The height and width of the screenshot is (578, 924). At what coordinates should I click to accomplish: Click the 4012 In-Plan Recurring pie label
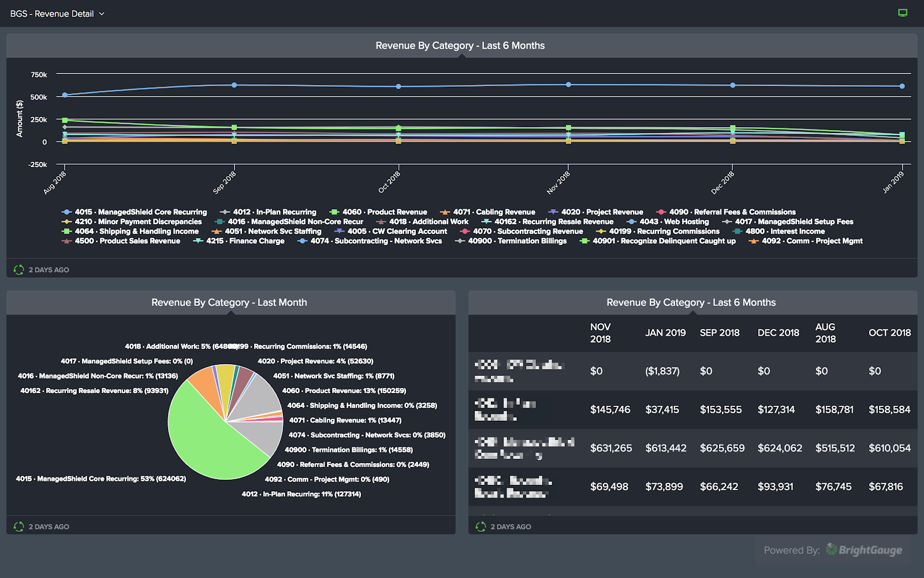tap(301, 494)
